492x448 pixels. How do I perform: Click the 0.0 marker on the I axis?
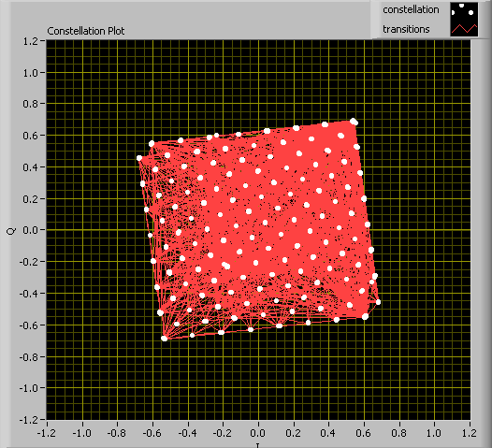point(258,434)
